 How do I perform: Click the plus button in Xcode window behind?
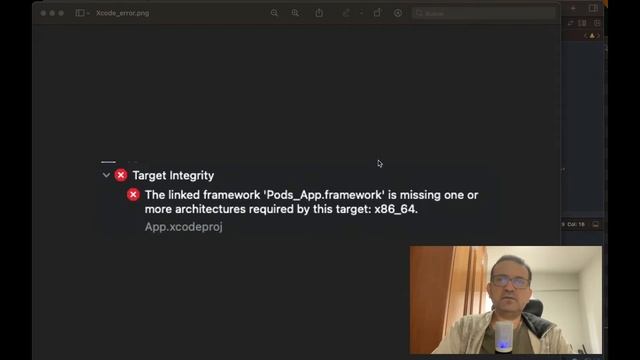[x=573, y=8]
